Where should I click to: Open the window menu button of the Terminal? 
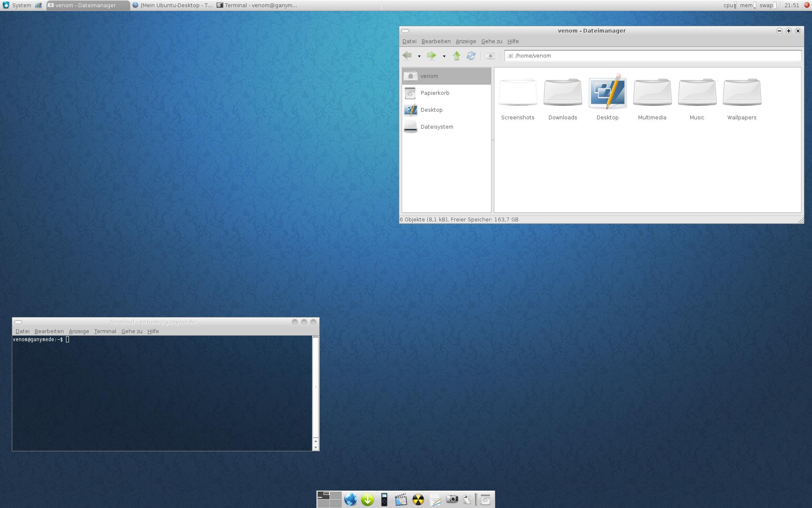tap(18, 322)
